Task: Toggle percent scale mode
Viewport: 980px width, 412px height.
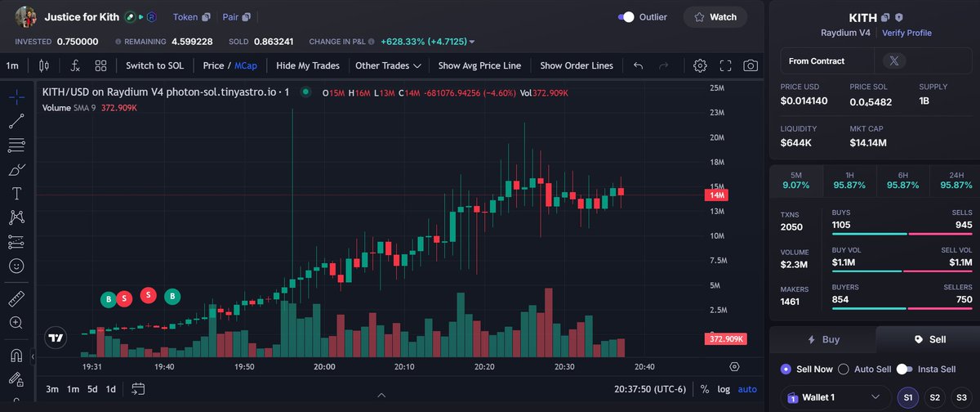Action: (x=705, y=389)
